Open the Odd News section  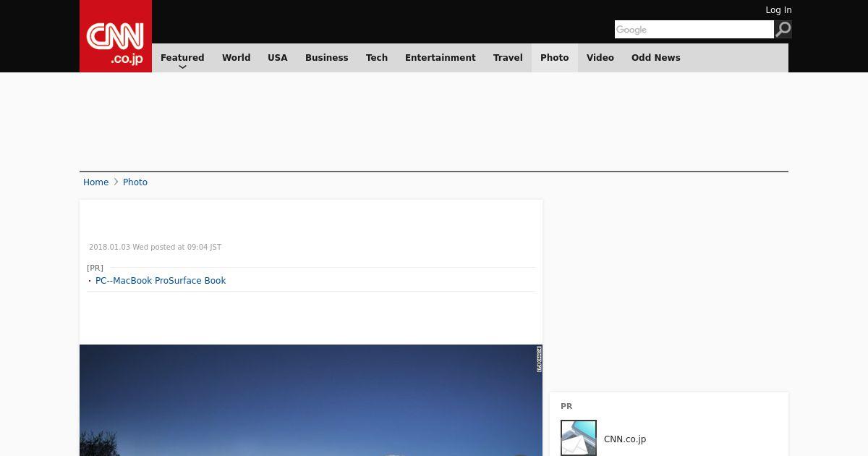[656, 58]
